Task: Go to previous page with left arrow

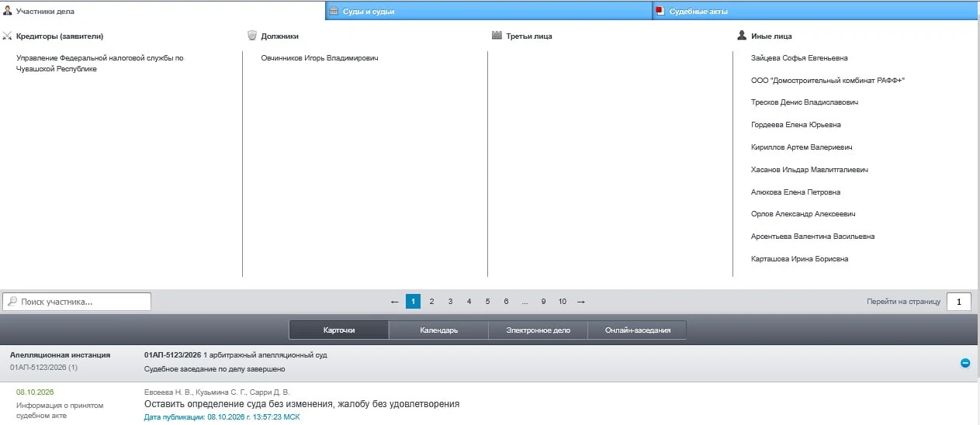Action: click(395, 302)
